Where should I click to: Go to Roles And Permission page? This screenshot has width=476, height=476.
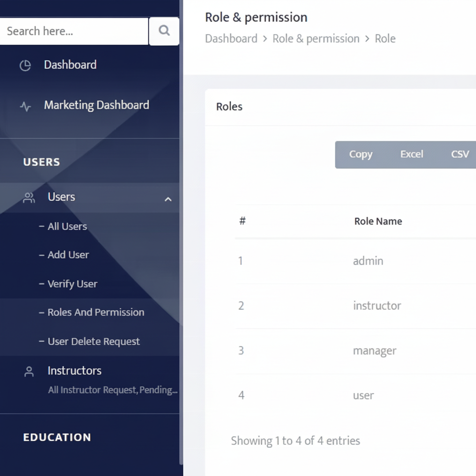[x=96, y=312]
